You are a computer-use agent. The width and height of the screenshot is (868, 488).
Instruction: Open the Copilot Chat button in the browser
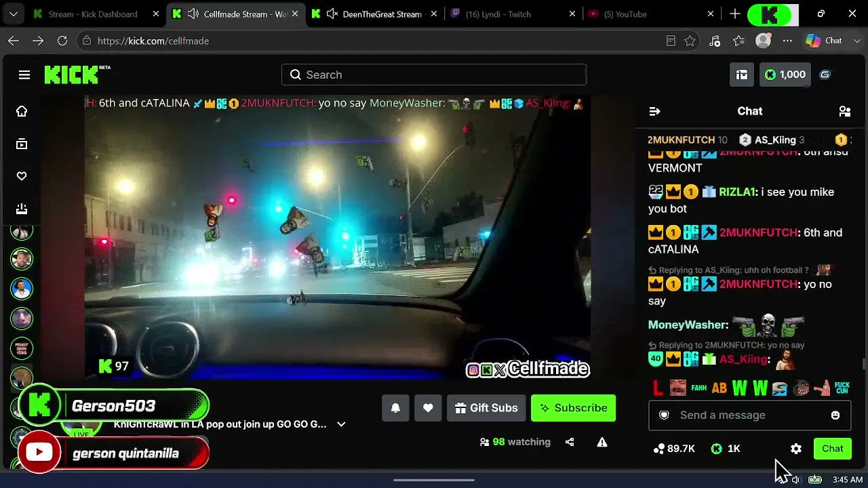[824, 41]
